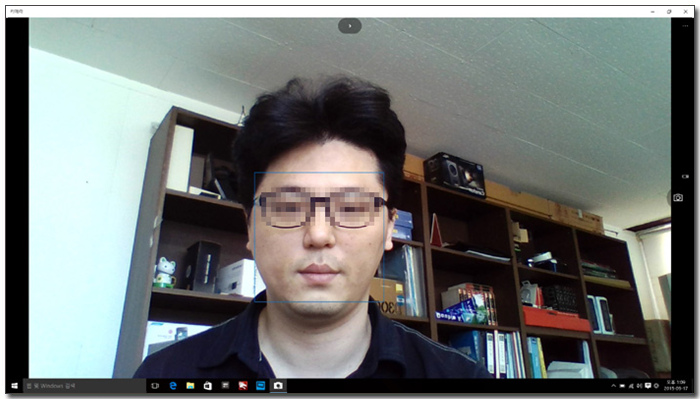This screenshot has height=399, width=700.
Task: Open the taskbar clock and date
Action: [676, 386]
